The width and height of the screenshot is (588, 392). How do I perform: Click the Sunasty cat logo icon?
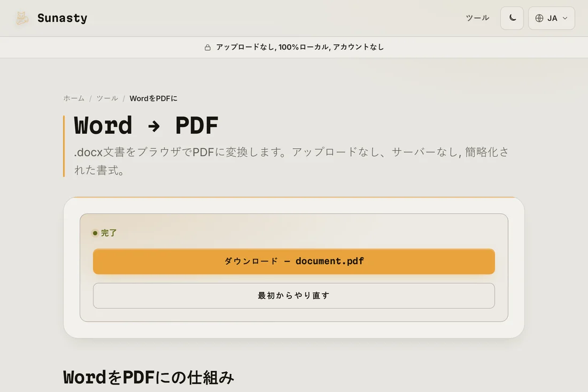click(x=22, y=18)
